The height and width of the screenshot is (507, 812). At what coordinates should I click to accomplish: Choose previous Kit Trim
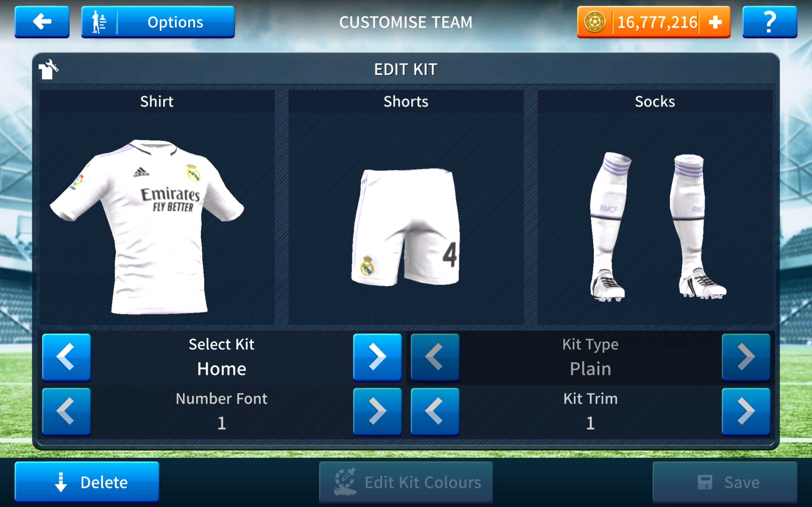[x=435, y=411]
